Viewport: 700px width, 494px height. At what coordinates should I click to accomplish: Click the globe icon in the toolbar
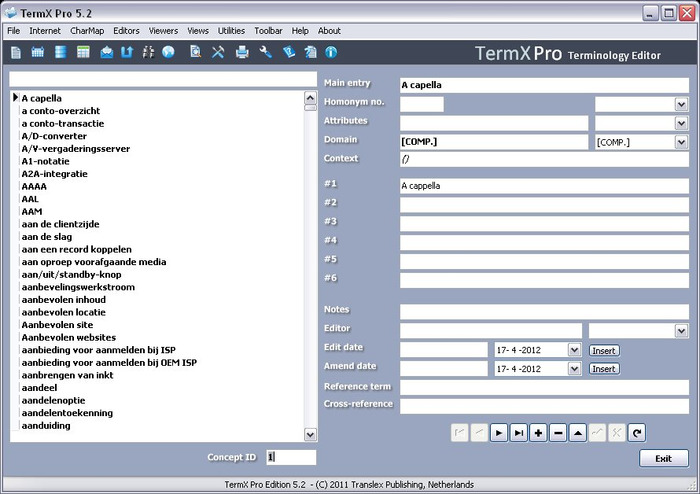coord(168,52)
